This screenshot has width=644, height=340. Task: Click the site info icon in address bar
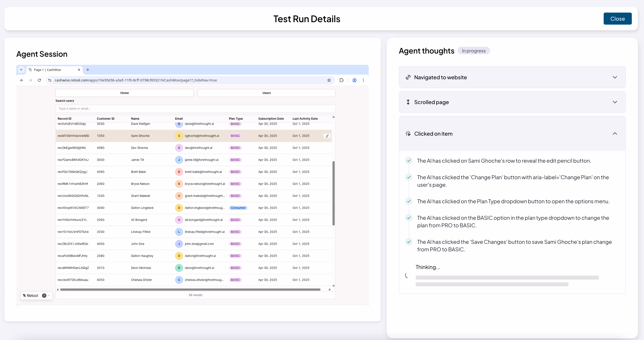[x=50, y=80]
